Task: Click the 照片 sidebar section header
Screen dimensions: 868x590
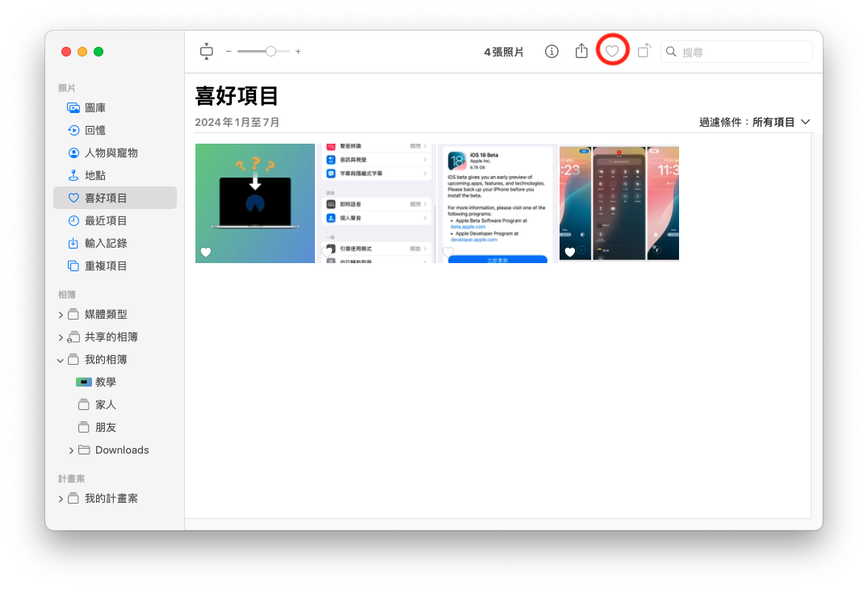Action: (x=66, y=88)
